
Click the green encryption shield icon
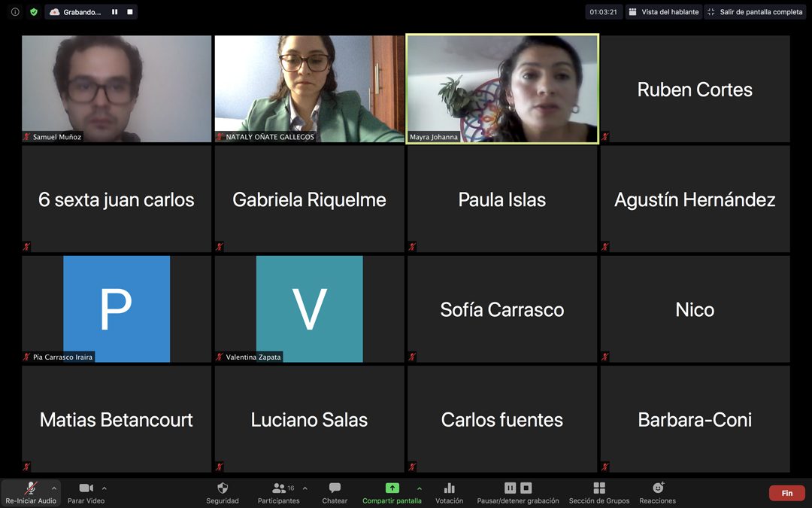33,12
